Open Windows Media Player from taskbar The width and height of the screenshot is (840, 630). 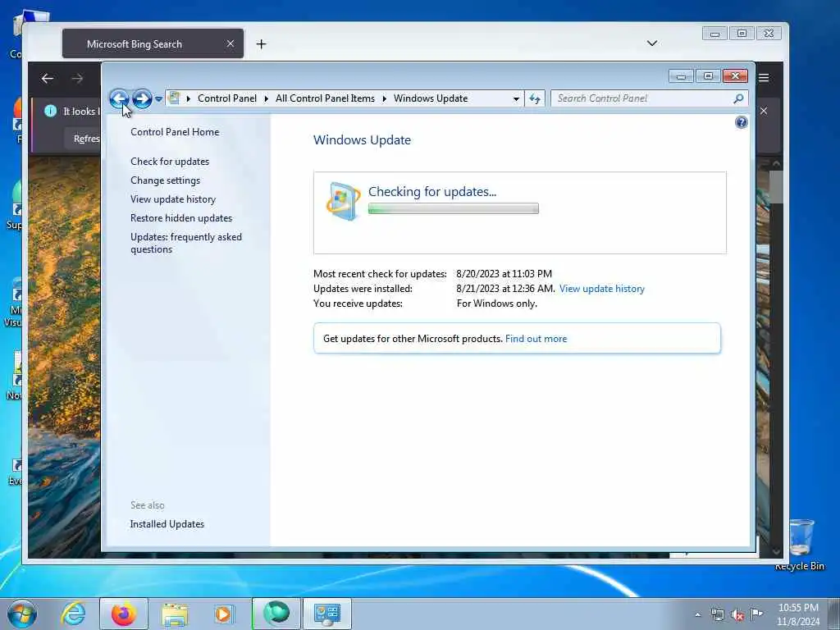223,614
